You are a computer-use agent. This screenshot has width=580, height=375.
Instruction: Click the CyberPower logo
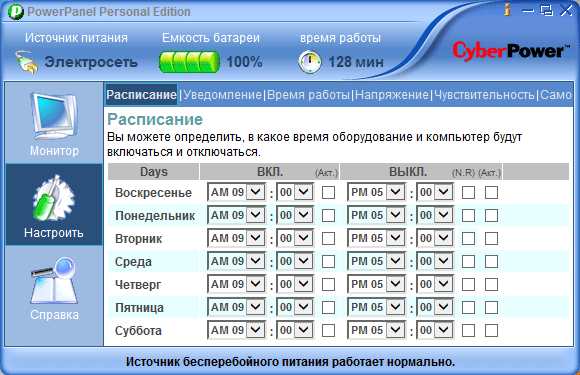(x=511, y=51)
